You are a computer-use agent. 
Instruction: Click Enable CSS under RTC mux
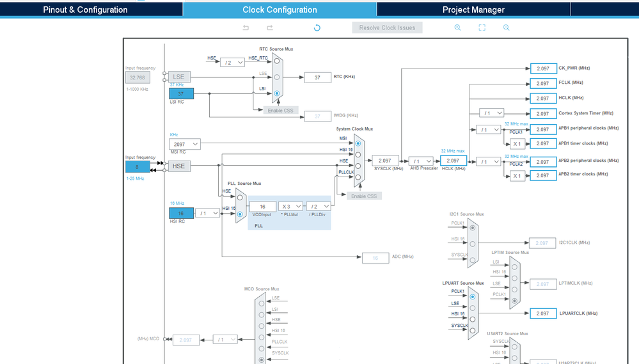tap(280, 111)
